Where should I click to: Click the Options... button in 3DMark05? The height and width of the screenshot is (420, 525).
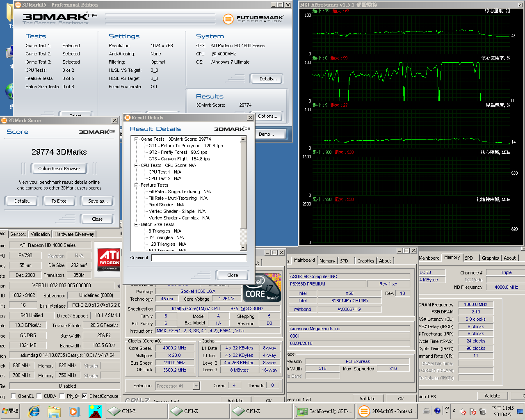pos(268,116)
